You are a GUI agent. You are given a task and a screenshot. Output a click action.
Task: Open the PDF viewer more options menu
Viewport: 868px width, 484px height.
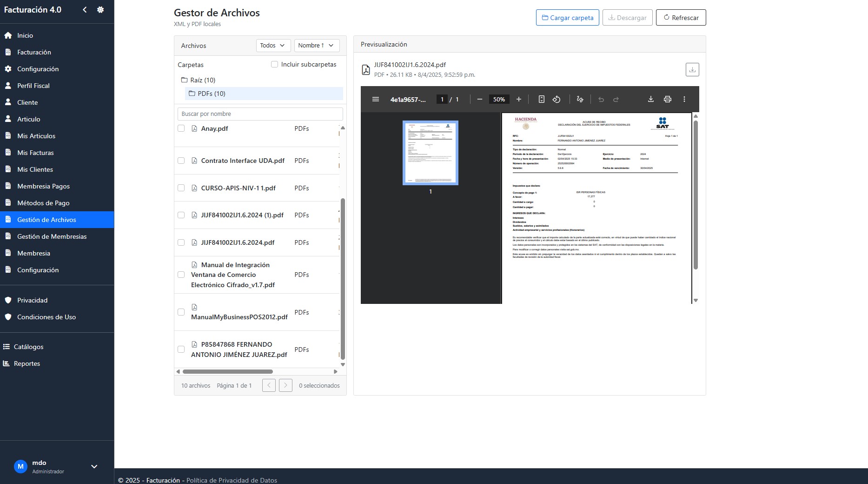tap(684, 99)
